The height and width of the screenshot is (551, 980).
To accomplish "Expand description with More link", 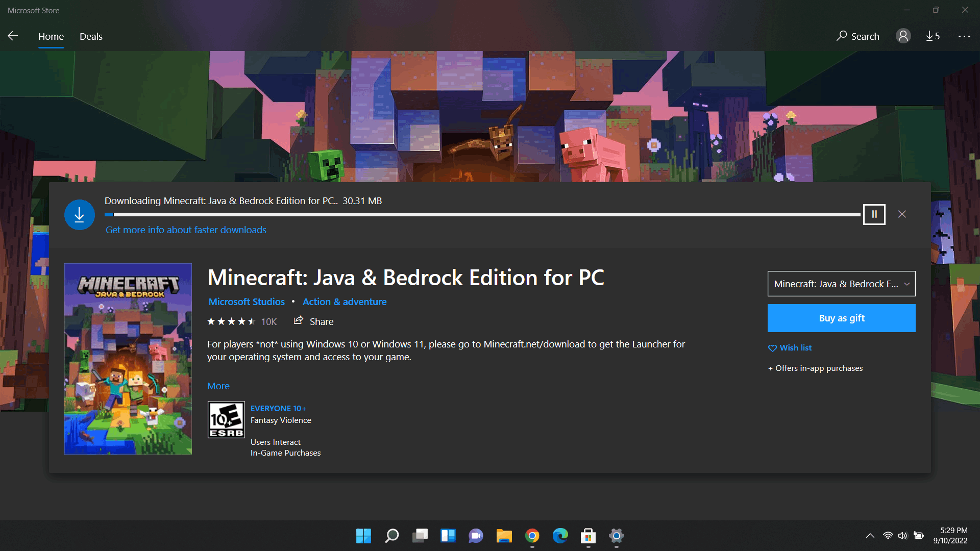I will pyautogui.click(x=218, y=386).
